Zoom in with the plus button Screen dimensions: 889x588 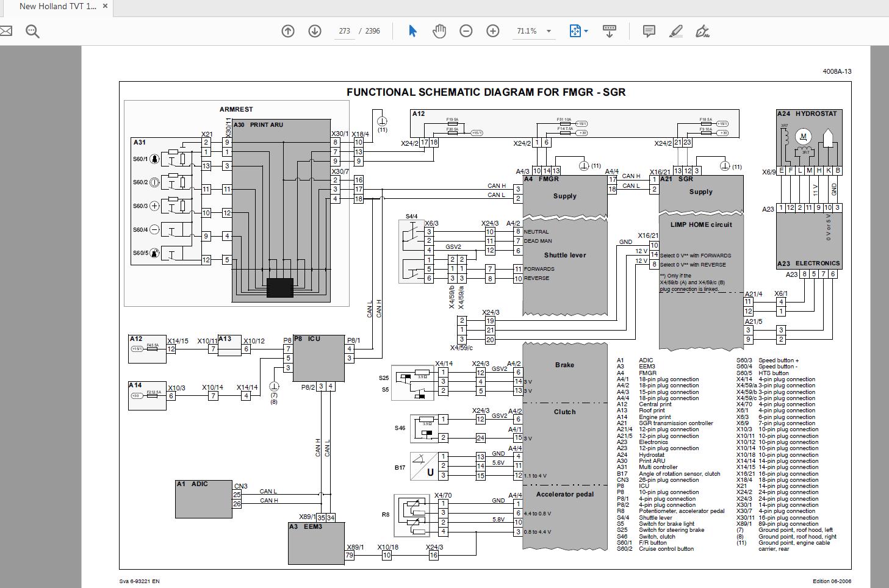[493, 31]
